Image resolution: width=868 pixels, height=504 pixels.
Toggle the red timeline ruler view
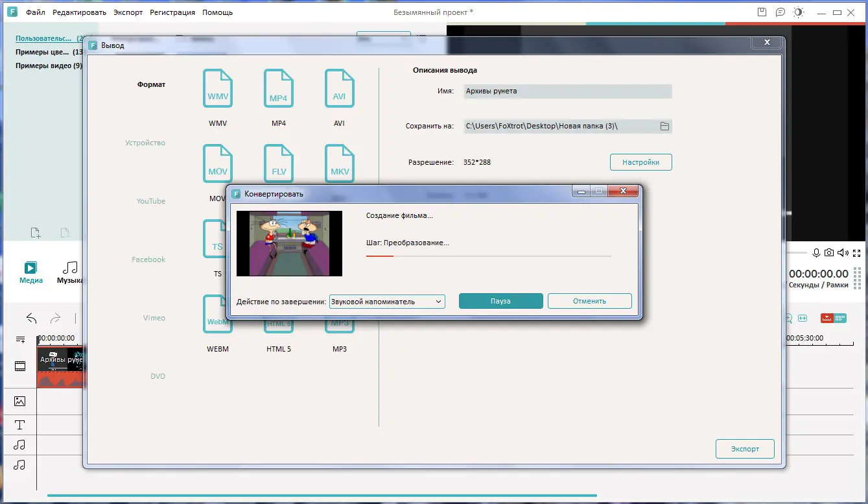coord(828,318)
